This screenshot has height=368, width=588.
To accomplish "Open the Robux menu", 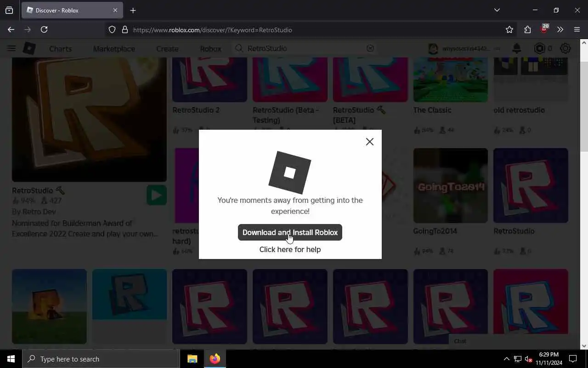I will pyautogui.click(x=210, y=49).
